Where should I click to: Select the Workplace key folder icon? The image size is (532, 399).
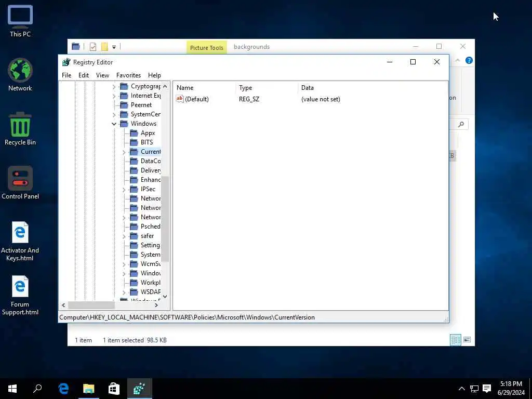pyautogui.click(x=134, y=282)
